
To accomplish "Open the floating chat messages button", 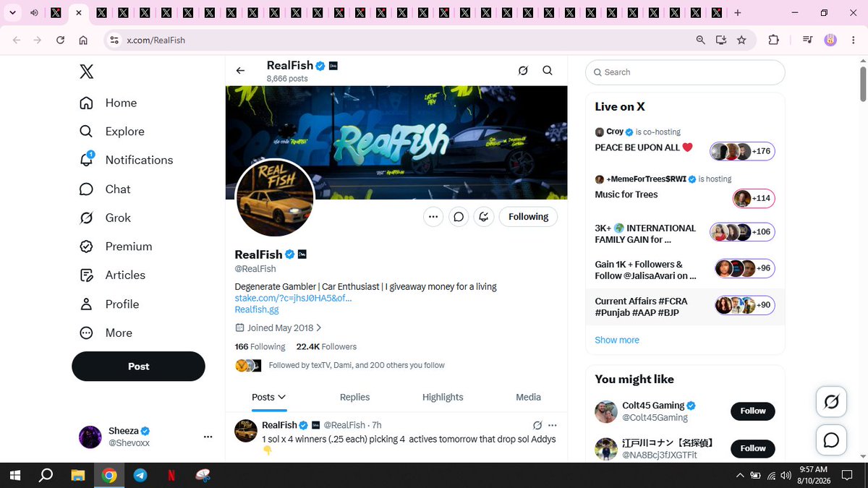I will (x=832, y=440).
